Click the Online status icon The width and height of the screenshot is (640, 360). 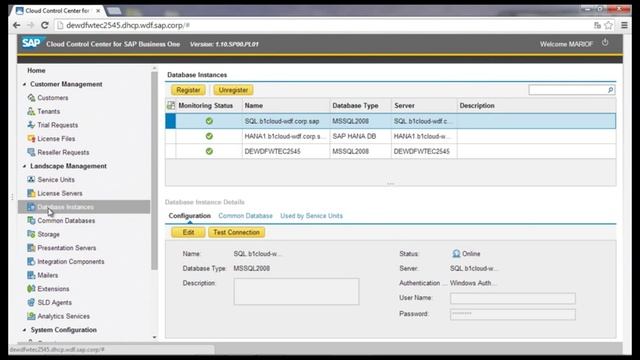click(x=456, y=253)
